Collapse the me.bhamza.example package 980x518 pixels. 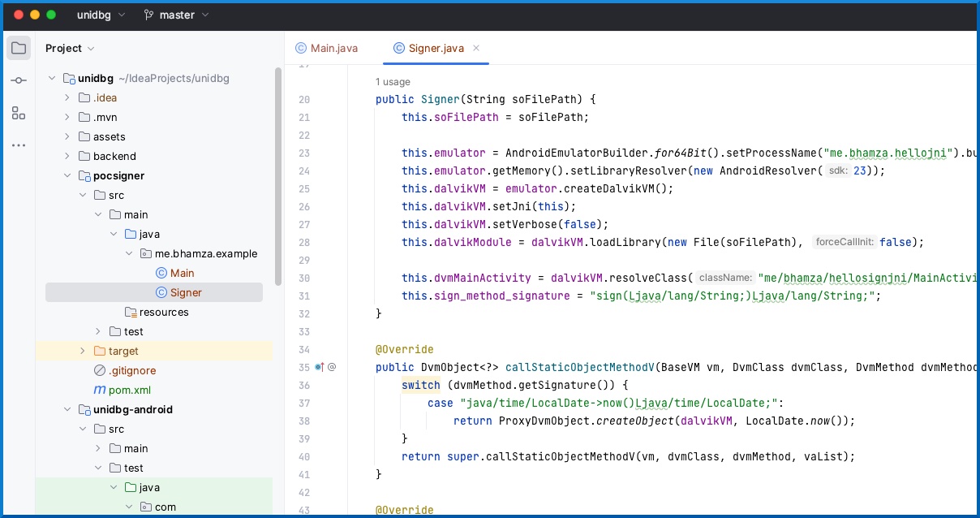point(128,253)
